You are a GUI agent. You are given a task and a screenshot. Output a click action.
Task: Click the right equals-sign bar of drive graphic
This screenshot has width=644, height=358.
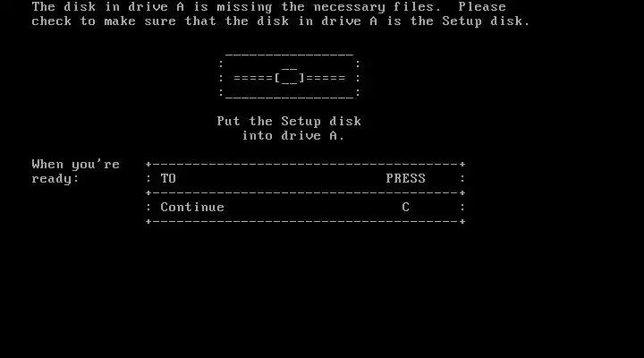pyautogui.click(x=326, y=78)
